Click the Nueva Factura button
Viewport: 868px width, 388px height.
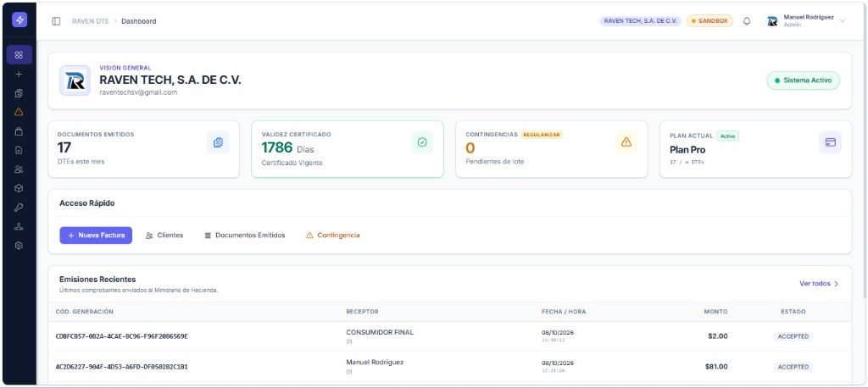click(96, 236)
